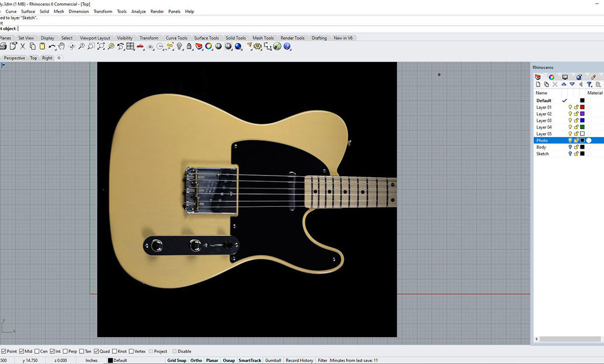Switch to the Perspective viewport tab
Viewport: 604px width, 364px height.
(15, 58)
